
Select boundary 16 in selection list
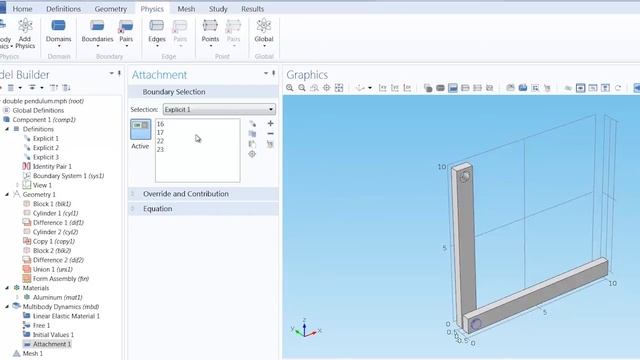click(x=160, y=124)
